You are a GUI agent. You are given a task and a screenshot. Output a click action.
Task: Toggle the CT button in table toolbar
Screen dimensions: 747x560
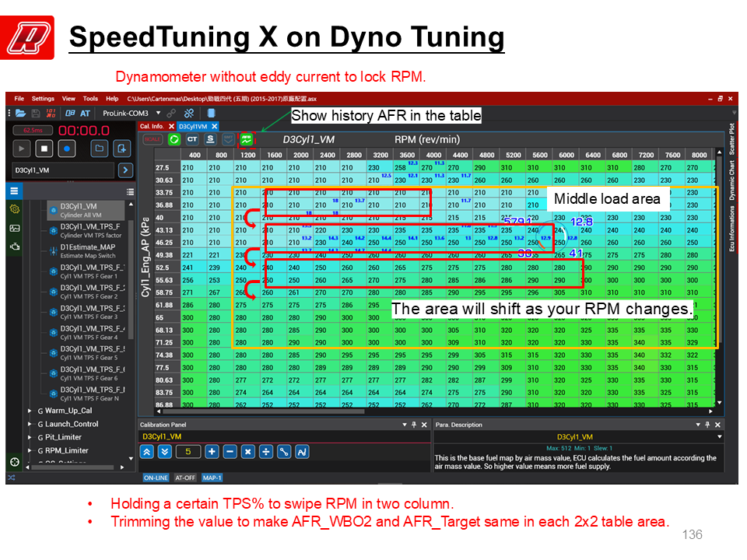click(192, 139)
